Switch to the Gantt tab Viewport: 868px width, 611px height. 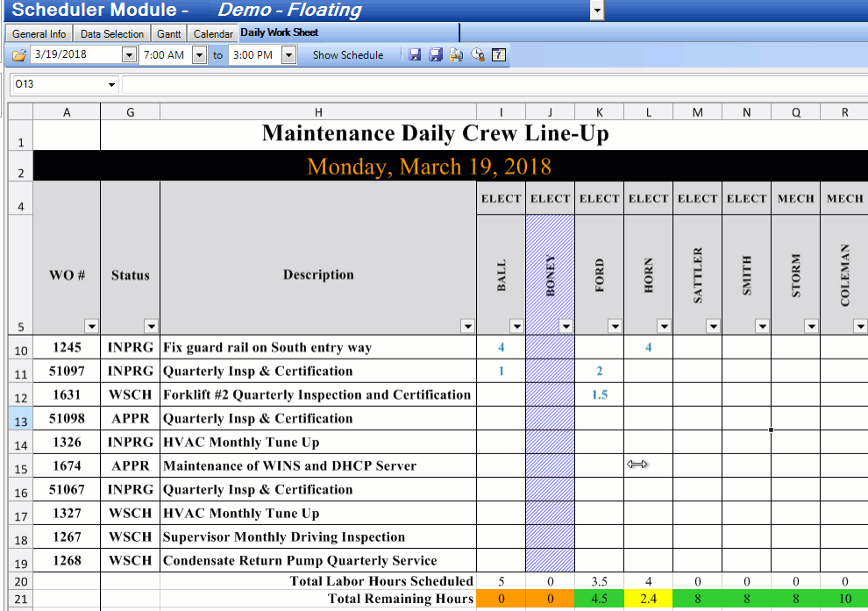click(168, 34)
